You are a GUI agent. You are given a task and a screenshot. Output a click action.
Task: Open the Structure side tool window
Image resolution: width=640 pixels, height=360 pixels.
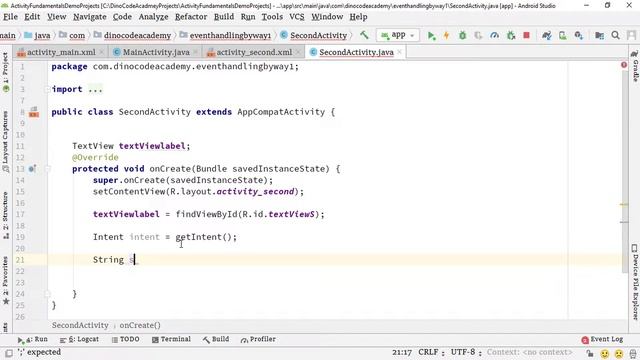[x=5, y=216]
